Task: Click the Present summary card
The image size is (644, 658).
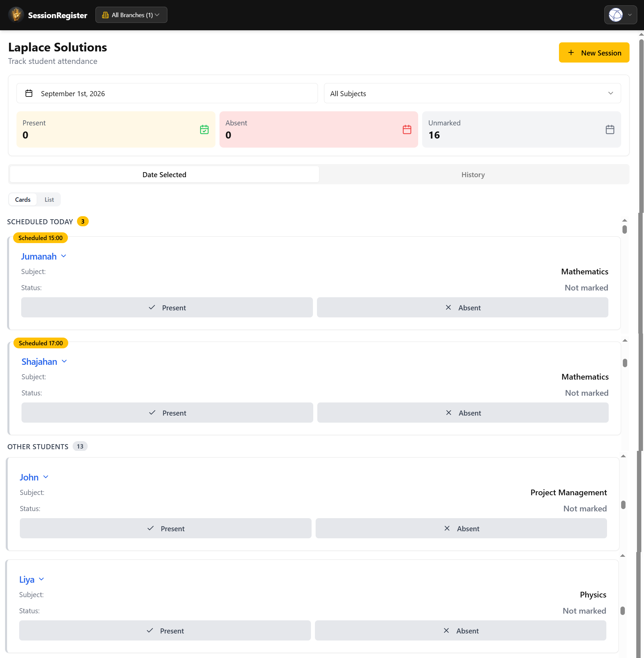Action: pyautogui.click(x=116, y=129)
